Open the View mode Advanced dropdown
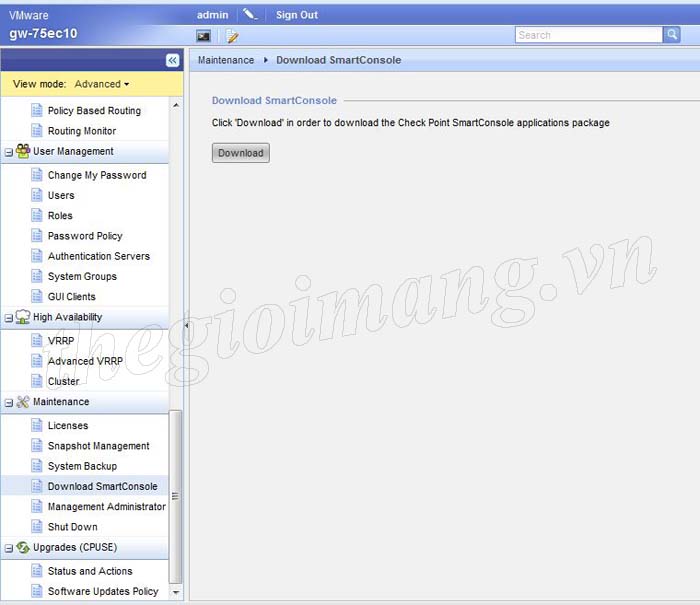This screenshot has width=700, height=605. (102, 84)
